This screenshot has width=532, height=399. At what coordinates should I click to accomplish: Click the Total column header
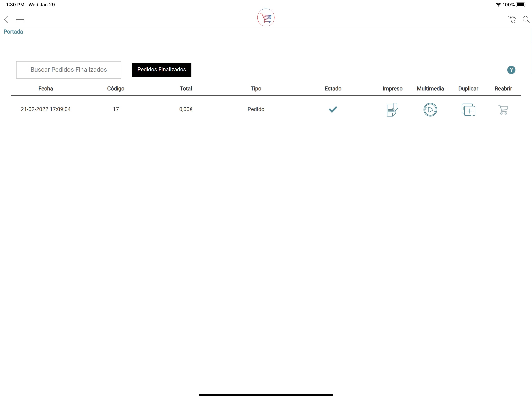[186, 89]
